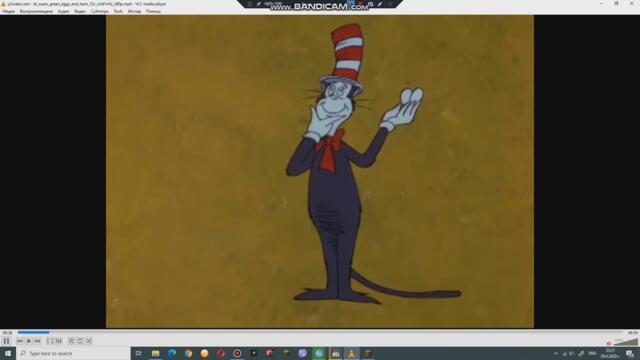The width and height of the screenshot is (640, 360).
Task: Show the VLC playlist
Action: [71, 341]
